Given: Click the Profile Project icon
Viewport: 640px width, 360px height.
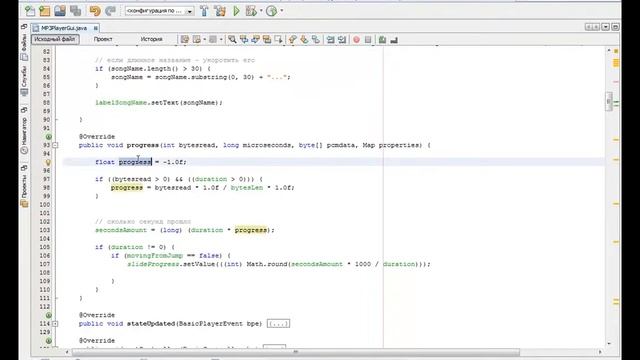Looking at the screenshot, I should (271, 11).
